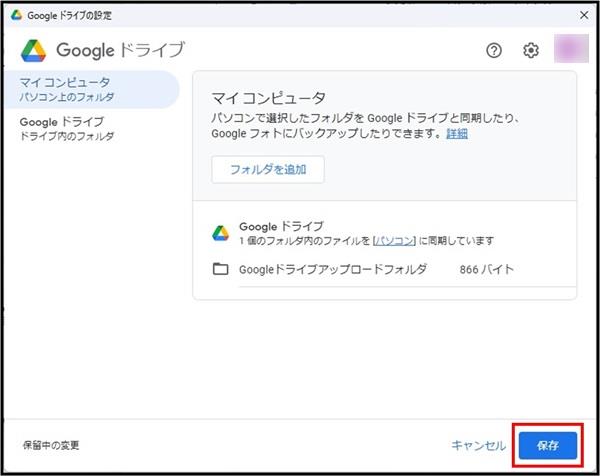The image size is (600, 476).
Task: Open the settings gear icon
Action: (531, 50)
